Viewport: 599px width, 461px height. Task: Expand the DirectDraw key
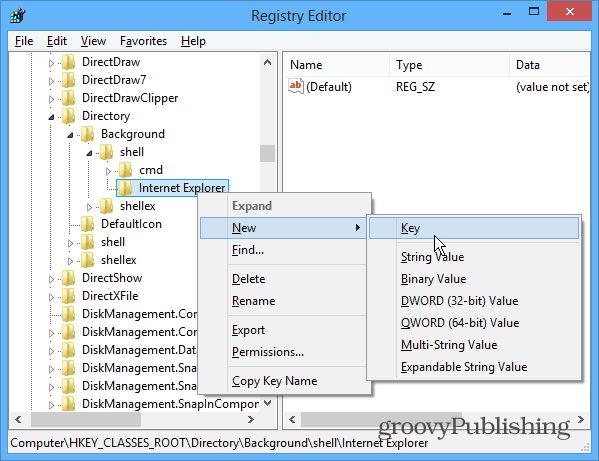click(51, 63)
